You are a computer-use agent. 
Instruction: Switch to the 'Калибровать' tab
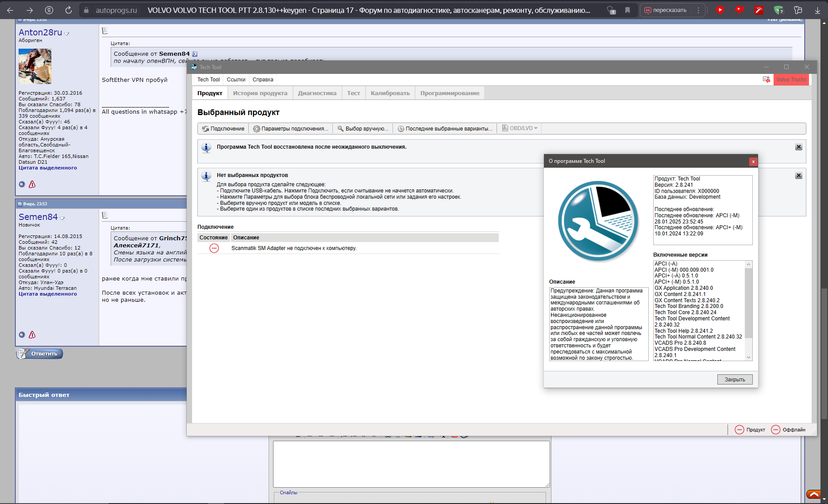click(390, 93)
